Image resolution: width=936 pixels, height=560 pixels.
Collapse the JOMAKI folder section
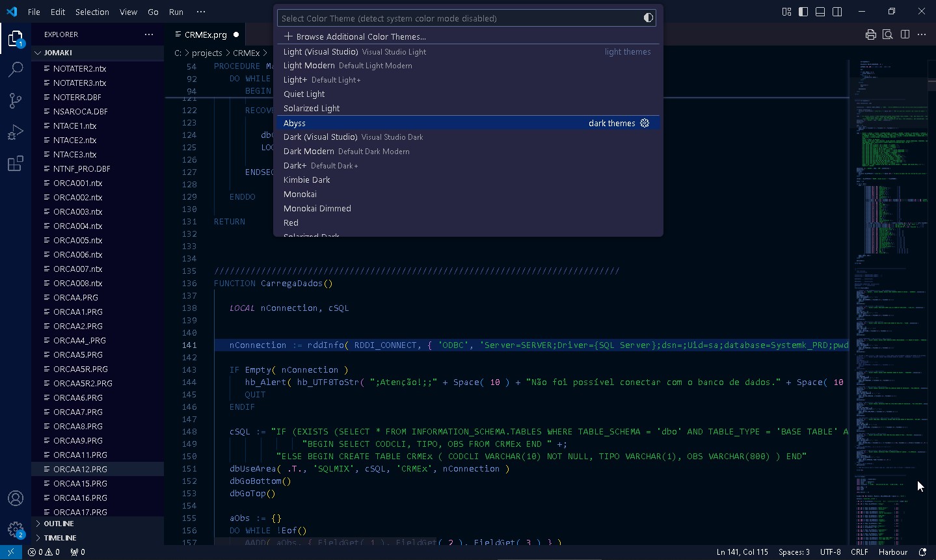(x=58, y=53)
